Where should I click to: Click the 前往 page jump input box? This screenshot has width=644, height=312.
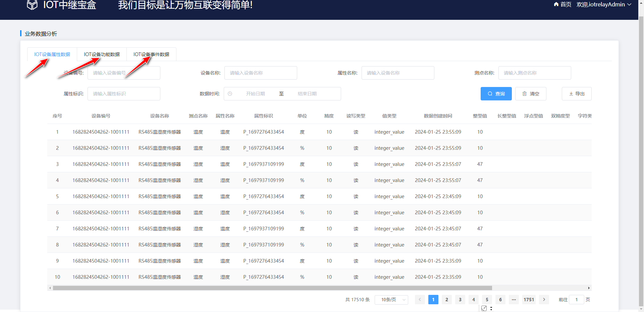576,300
